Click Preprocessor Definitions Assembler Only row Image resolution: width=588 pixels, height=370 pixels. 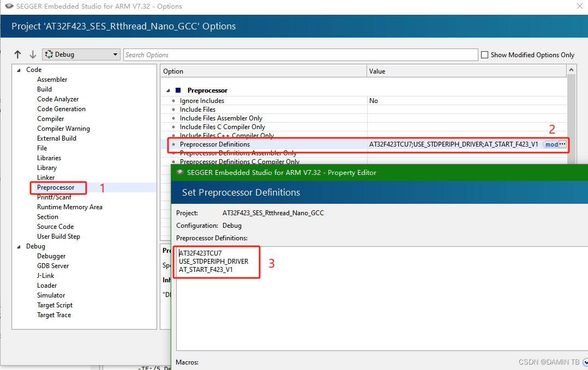[364, 153]
